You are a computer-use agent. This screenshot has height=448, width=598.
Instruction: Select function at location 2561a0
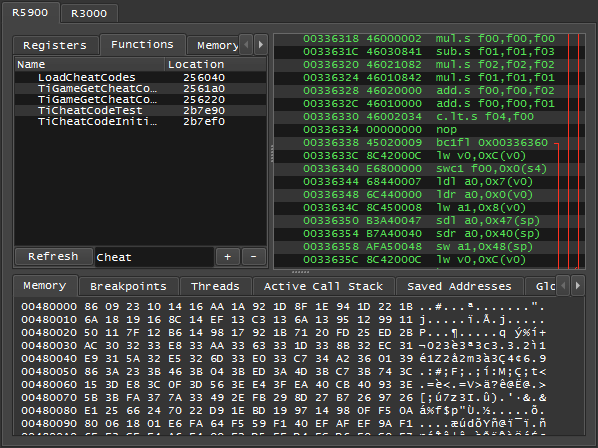click(x=140, y=88)
